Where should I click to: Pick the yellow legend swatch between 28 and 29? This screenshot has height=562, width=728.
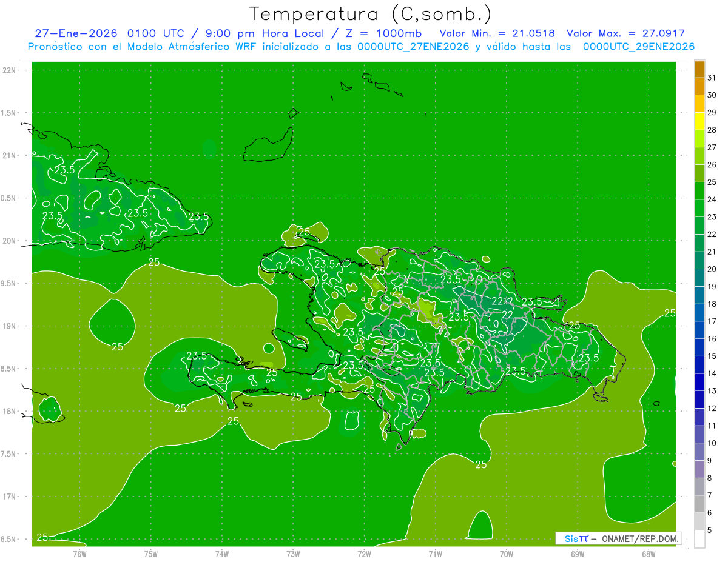tap(699, 121)
